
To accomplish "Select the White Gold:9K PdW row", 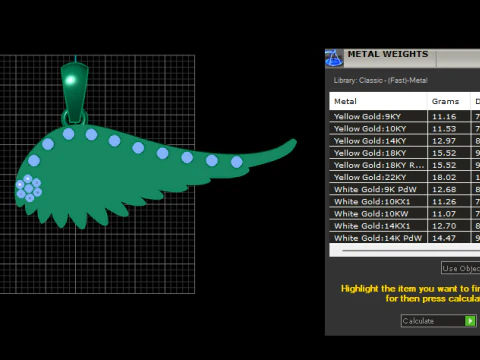I will coord(405,189).
